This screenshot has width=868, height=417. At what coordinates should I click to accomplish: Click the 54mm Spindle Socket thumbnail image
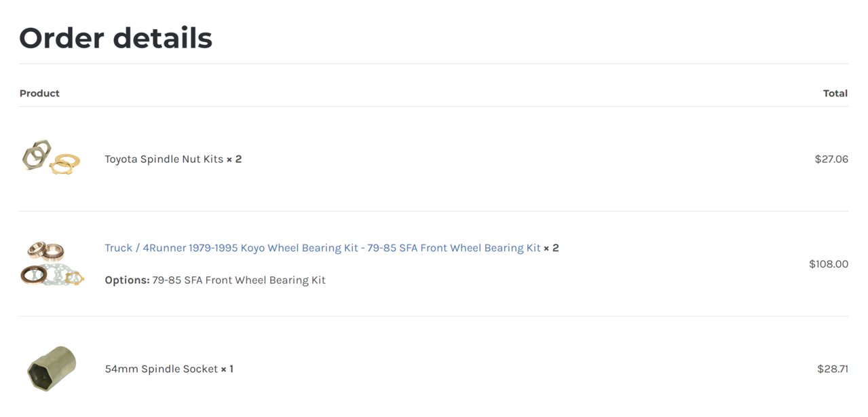[52, 369]
